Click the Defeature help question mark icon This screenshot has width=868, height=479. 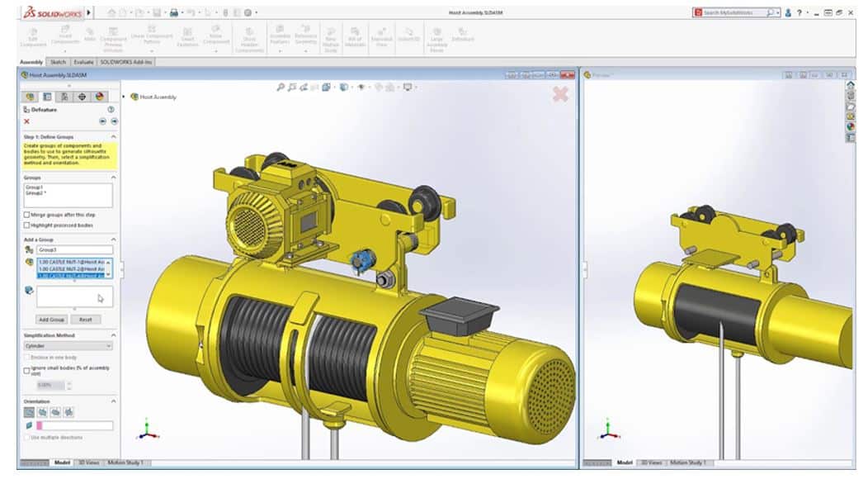[x=111, y=109]
